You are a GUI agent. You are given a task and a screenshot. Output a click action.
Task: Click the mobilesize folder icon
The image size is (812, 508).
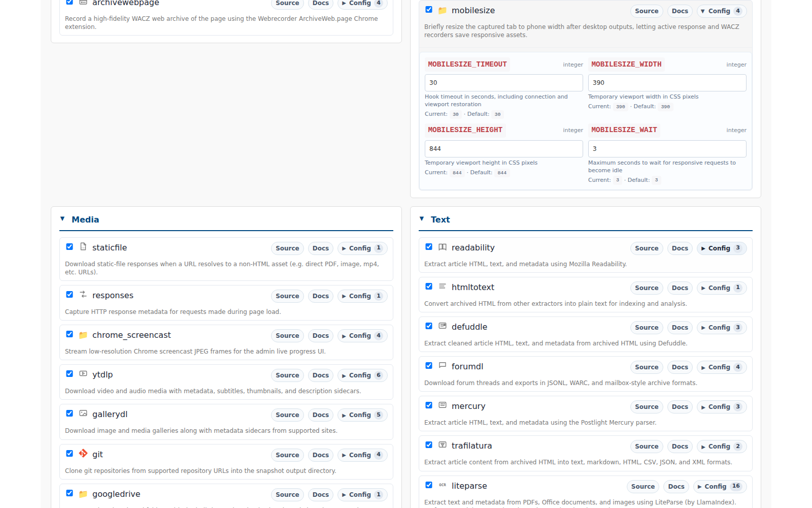pos(442,10)
